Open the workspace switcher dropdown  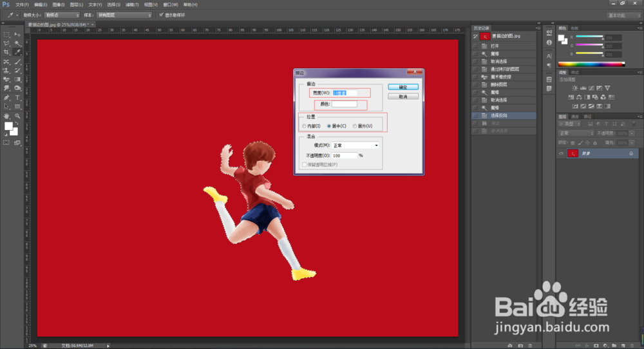coord(623,15)
